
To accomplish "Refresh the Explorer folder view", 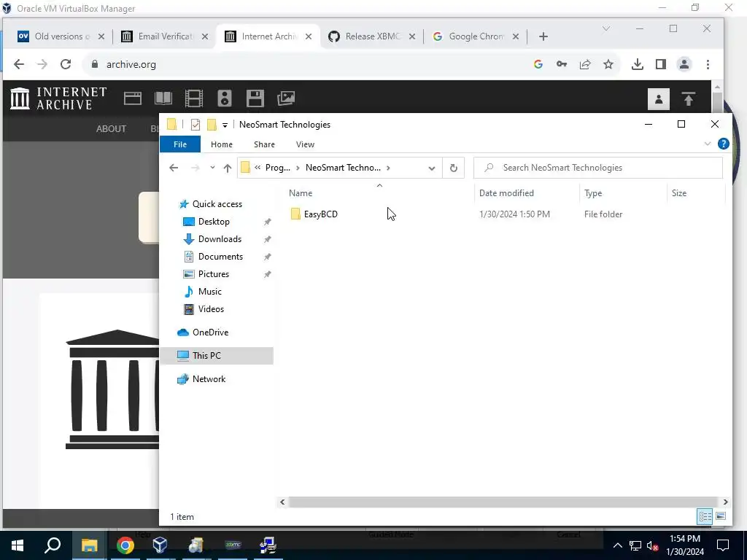I will click(454, 168).
